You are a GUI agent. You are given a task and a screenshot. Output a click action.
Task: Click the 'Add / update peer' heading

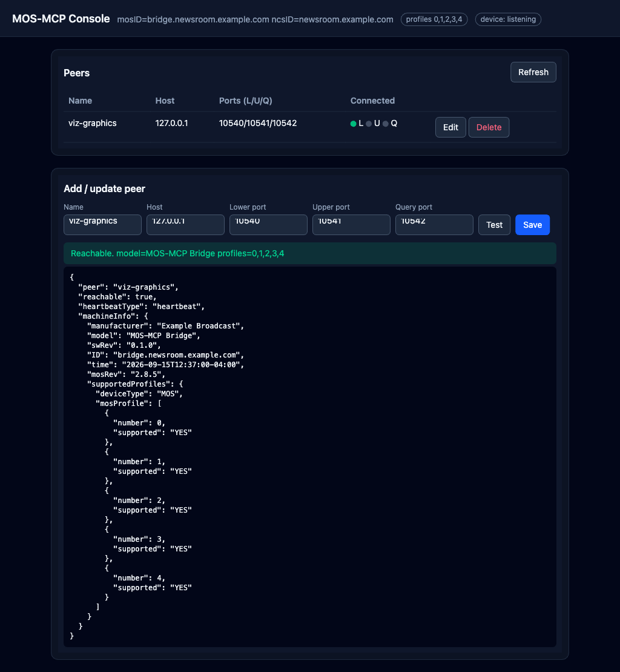tap(105, 189)
